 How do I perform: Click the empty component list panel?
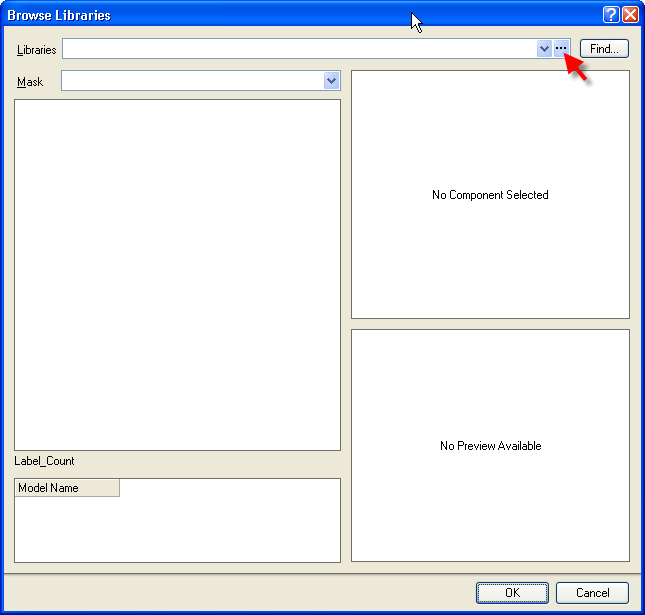click(177, 275)
